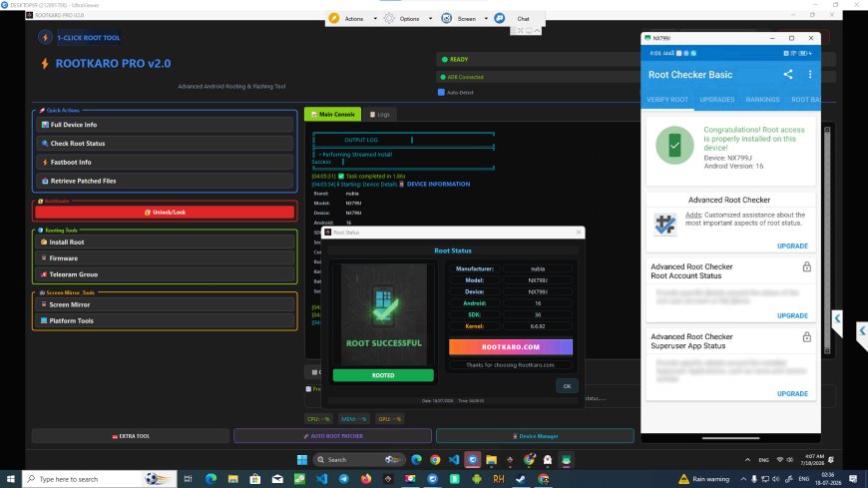
Task: Click the Advanced Root Checker app icon
Action: coord(664,224)
